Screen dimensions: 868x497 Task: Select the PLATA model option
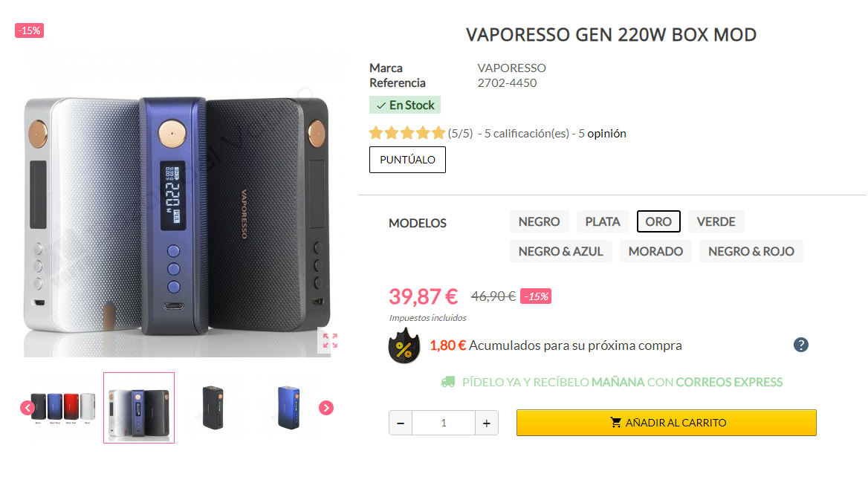coord(603,221)
